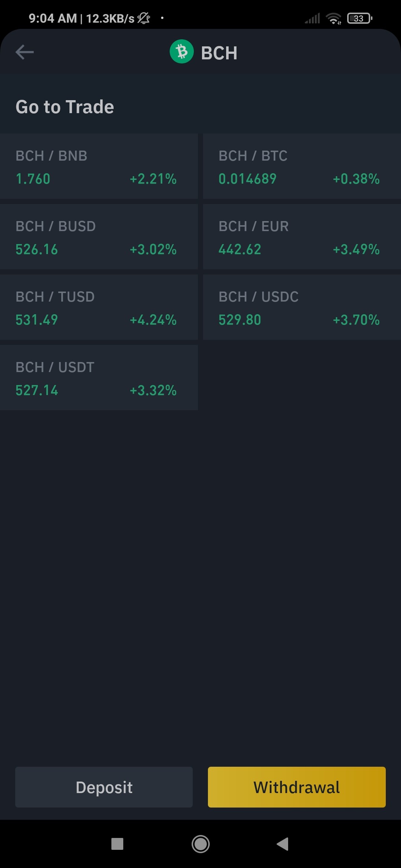This screenshot has width=401, height=868.
Task: Tap the battery indicator icon
Action: click(359, 18)
